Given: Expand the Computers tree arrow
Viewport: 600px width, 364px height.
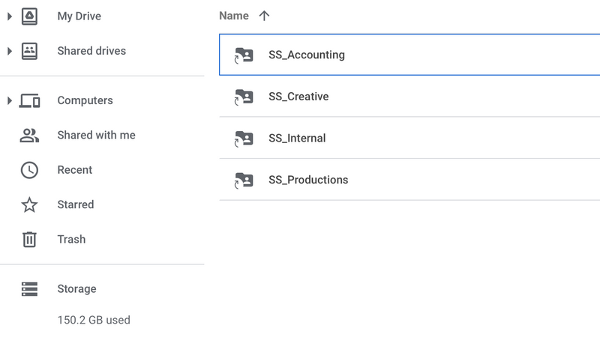Looking at the screenshot, I should 10,100.
